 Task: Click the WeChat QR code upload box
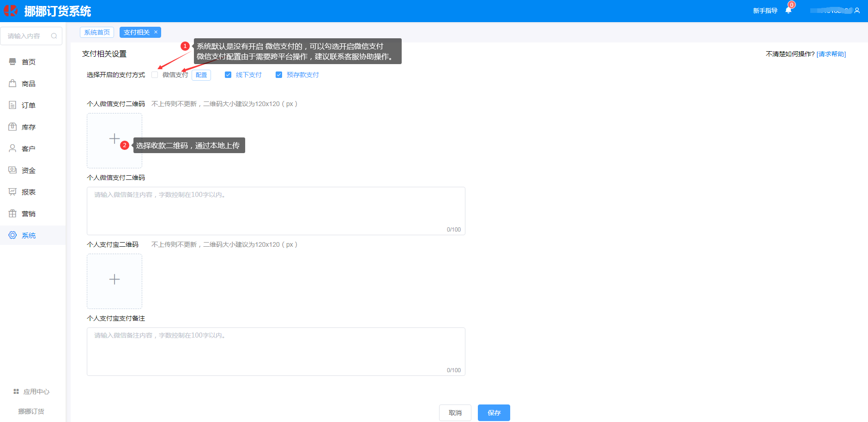point(115,141)
